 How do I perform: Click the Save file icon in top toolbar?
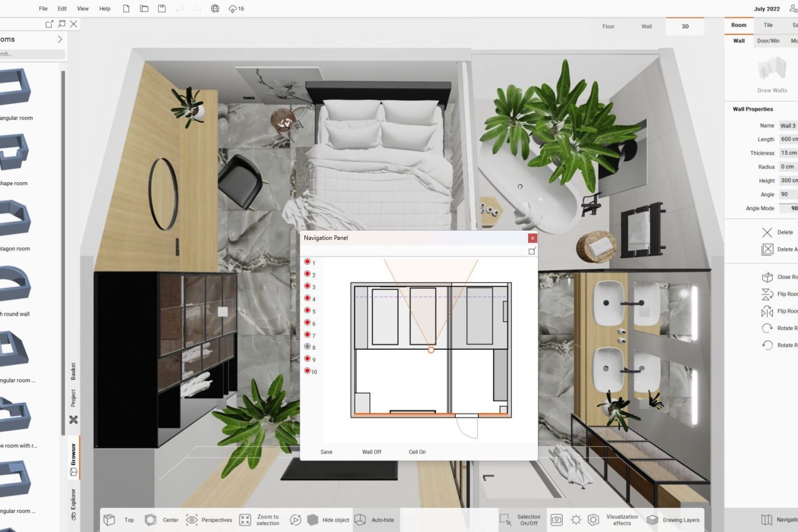162,9
